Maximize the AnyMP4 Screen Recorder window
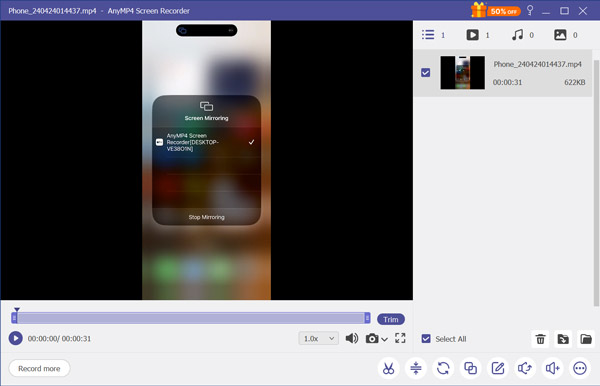The image size is (600, 386). (564, 11)
